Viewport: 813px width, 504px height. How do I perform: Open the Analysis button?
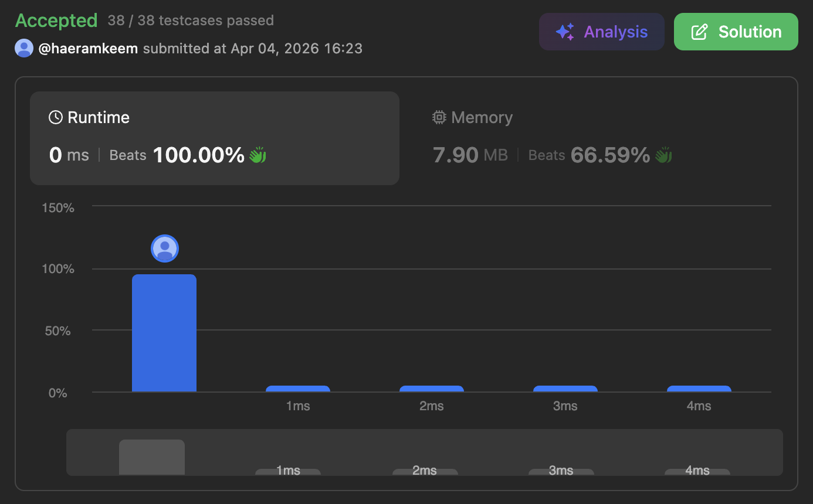601,32
